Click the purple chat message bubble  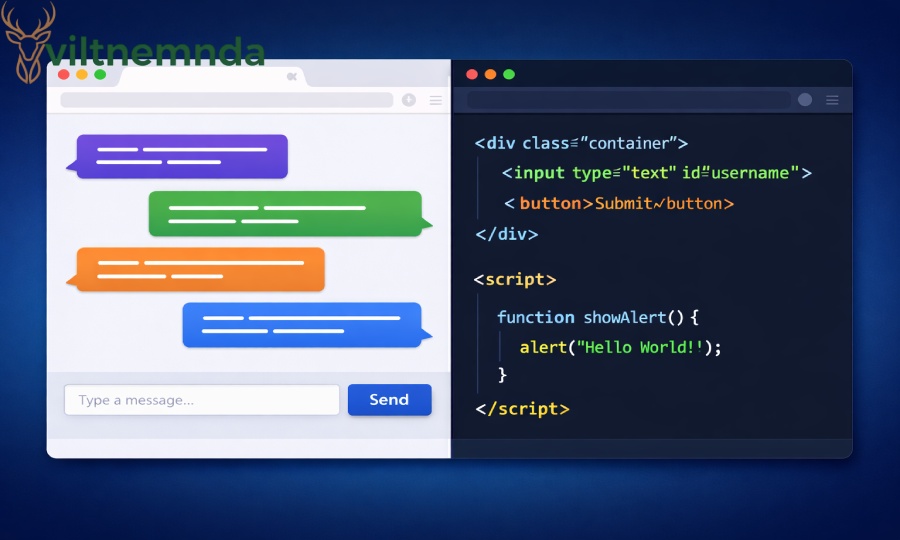[178, 156]
